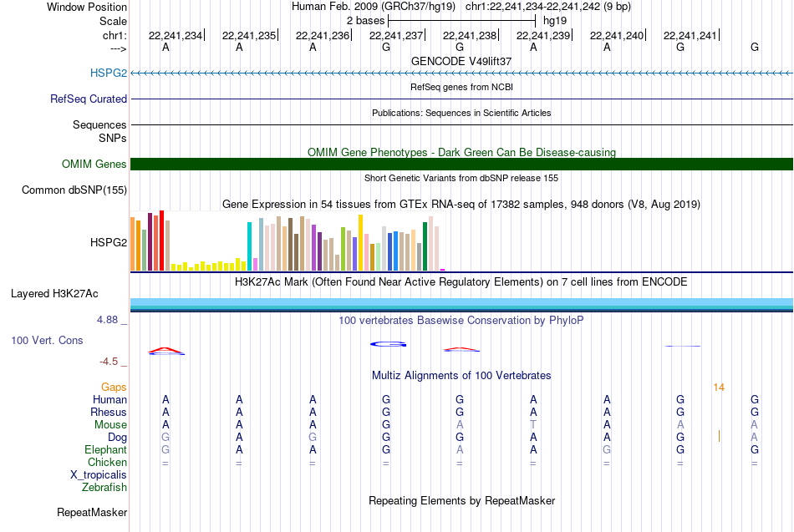Click the RefSeq genes from NCBI title
Image resolution: width=794 pixels, height=532 pixels.
pyautogui.click(x=462, y=87)
